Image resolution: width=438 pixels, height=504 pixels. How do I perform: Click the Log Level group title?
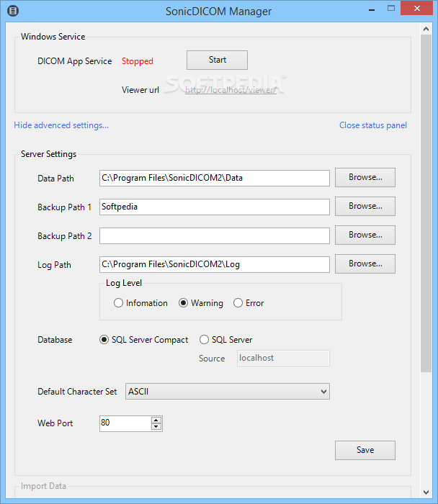124,283
